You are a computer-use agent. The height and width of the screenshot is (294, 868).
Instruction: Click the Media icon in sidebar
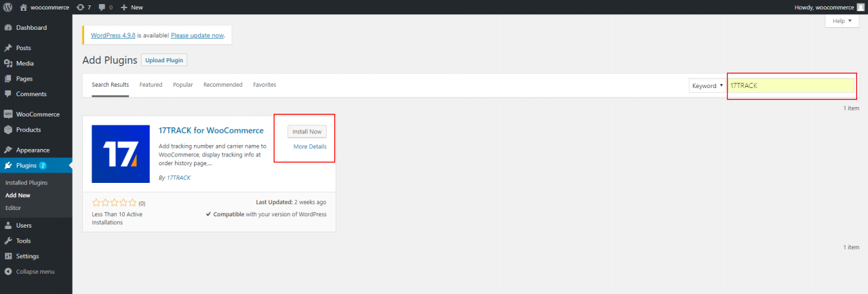8,63
